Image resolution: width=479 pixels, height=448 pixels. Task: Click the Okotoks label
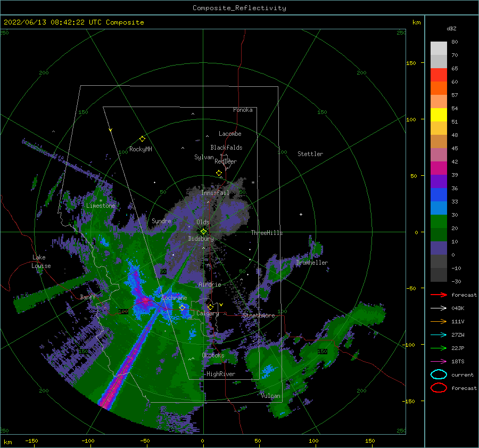(x=213, y=355)
